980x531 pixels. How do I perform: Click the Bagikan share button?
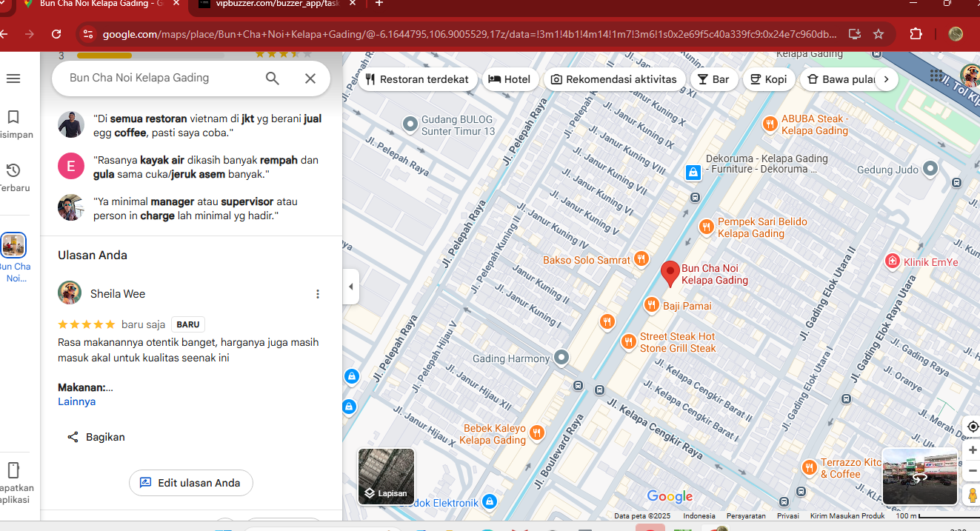[96, 437]
